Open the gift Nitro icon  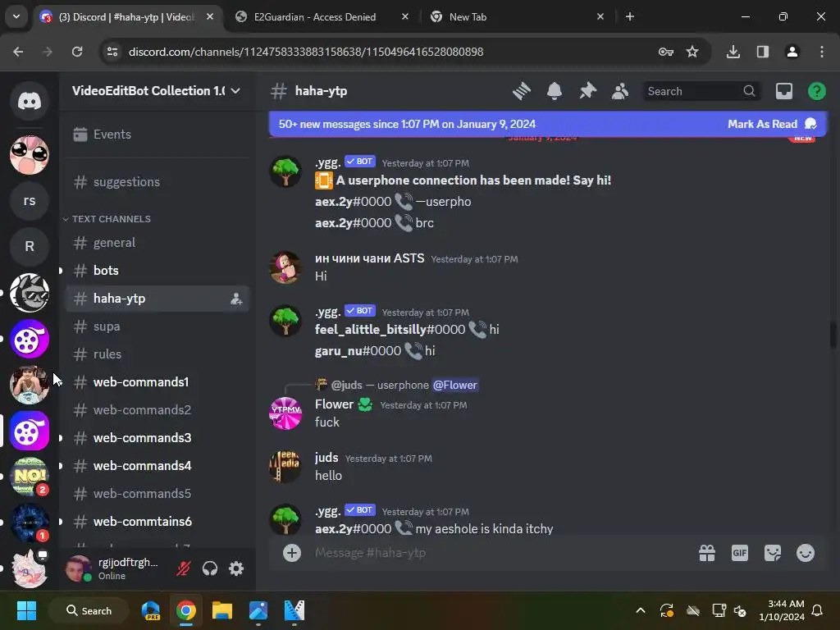tap(707, 552)
